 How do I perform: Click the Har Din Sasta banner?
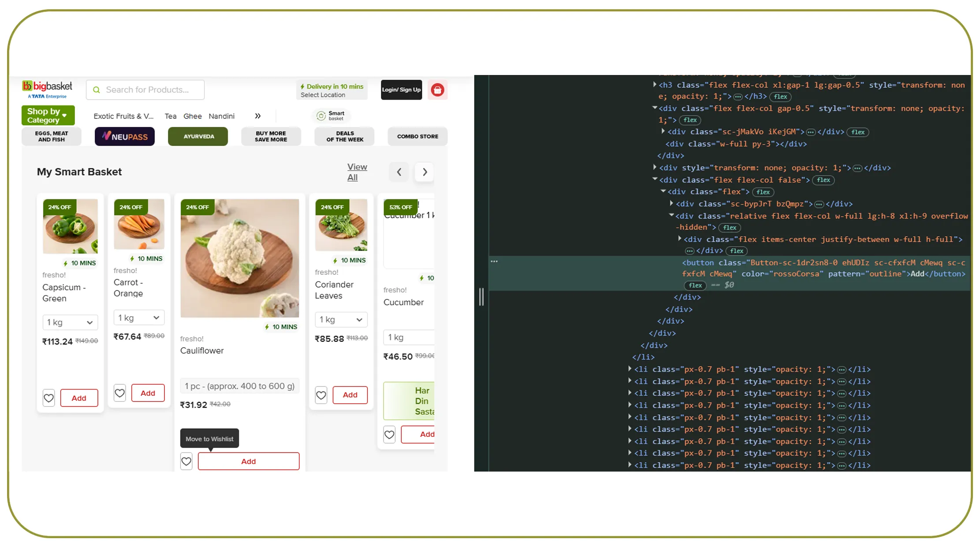point(409,401)
